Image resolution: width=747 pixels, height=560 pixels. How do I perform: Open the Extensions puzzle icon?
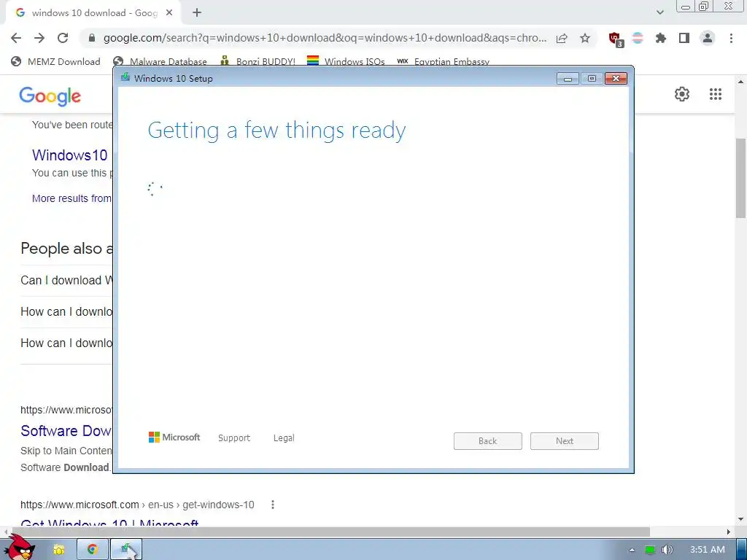point(661,38)
